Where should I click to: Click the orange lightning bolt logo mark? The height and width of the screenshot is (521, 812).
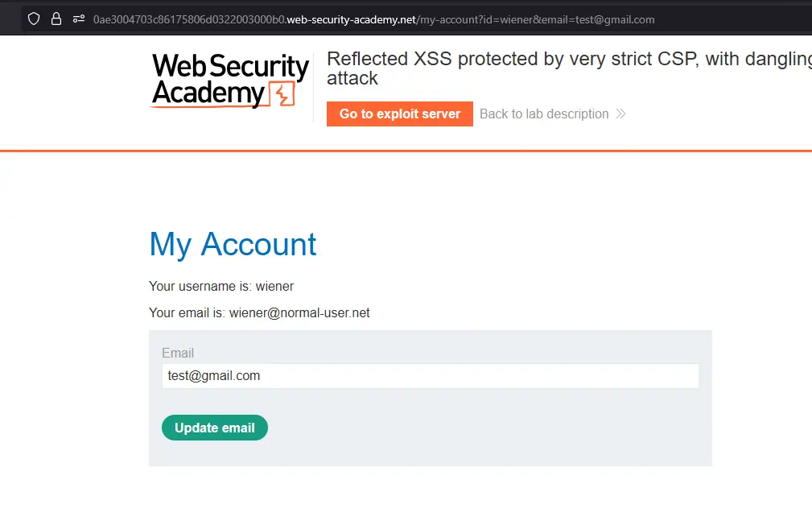pyautogui.click(x=282, y=95)
